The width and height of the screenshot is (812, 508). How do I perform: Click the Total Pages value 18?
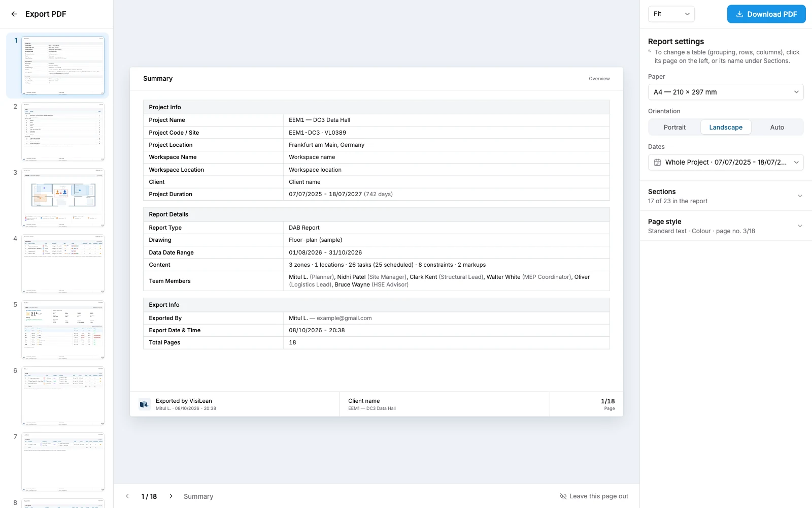point(292,342)
